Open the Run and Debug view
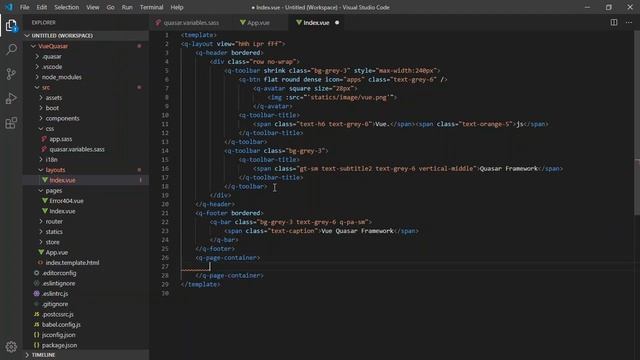 (11, 98)
